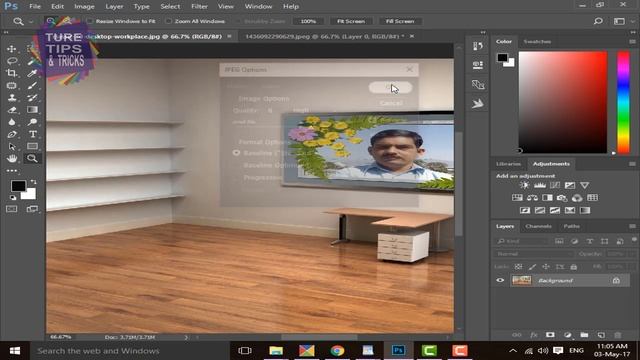The width and height of the screenshot is (640, 360).
Task: Add a Levels adjustment
Action: [540, 185]
